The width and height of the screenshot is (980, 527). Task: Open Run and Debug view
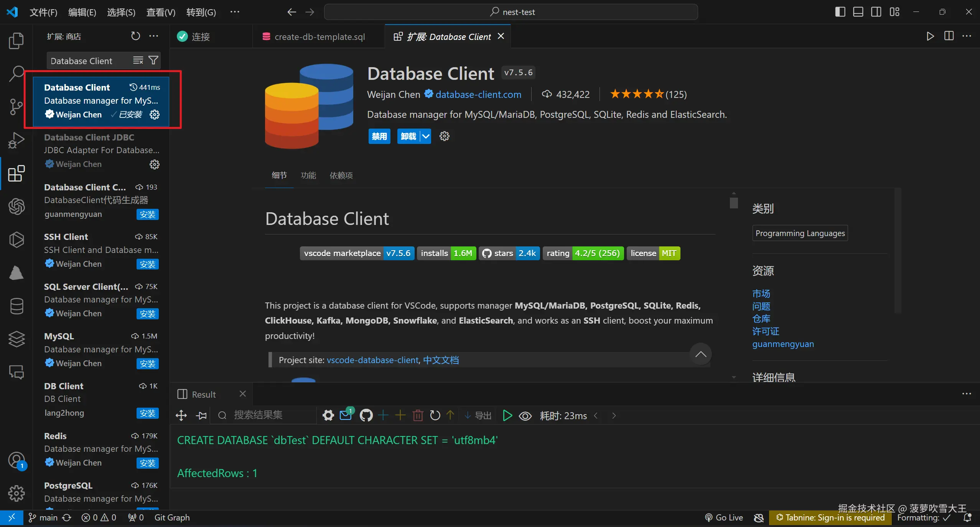(x=16, y=140)
